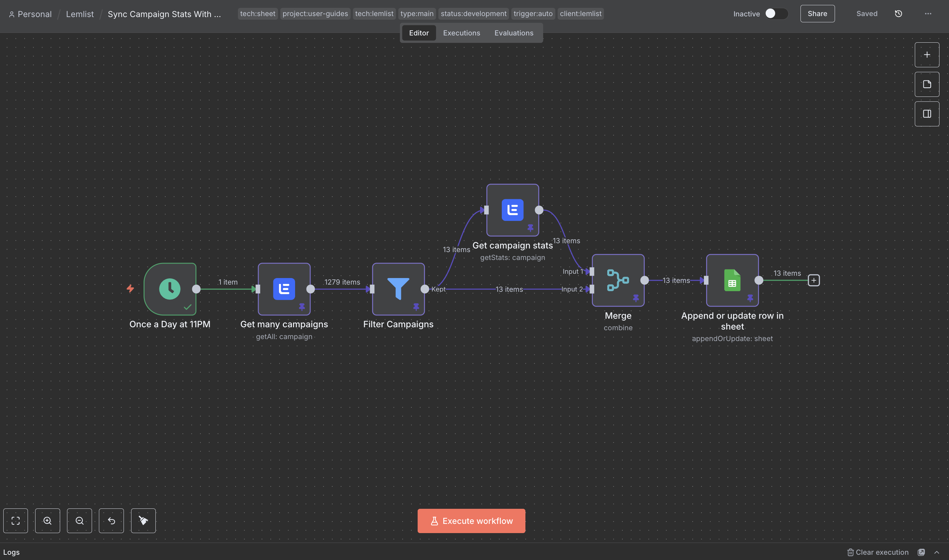Click plus after Google Sheets node output

click(x=813, y=280)
